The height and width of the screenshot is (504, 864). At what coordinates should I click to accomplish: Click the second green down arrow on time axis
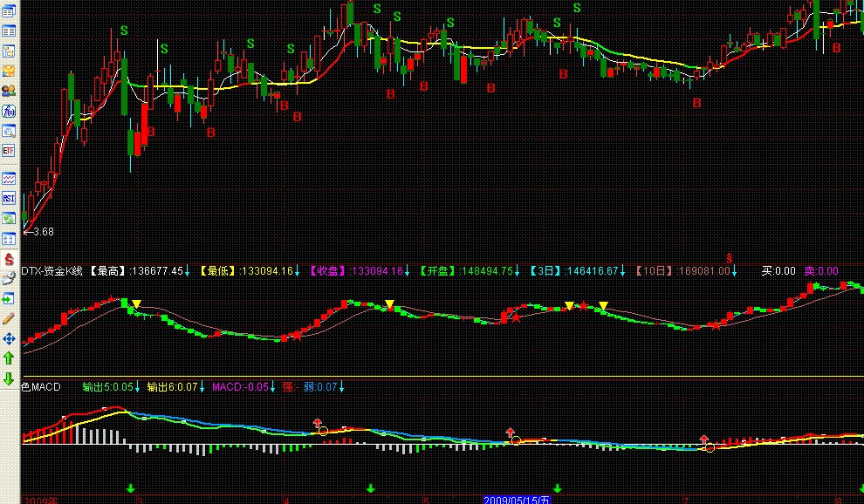371,488
